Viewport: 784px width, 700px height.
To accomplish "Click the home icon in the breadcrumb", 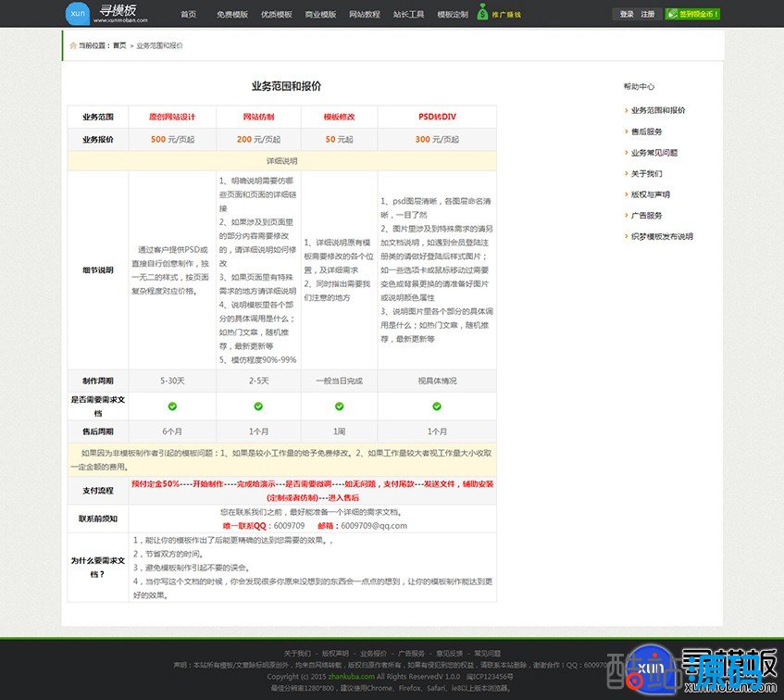I will tap(73, 44).
